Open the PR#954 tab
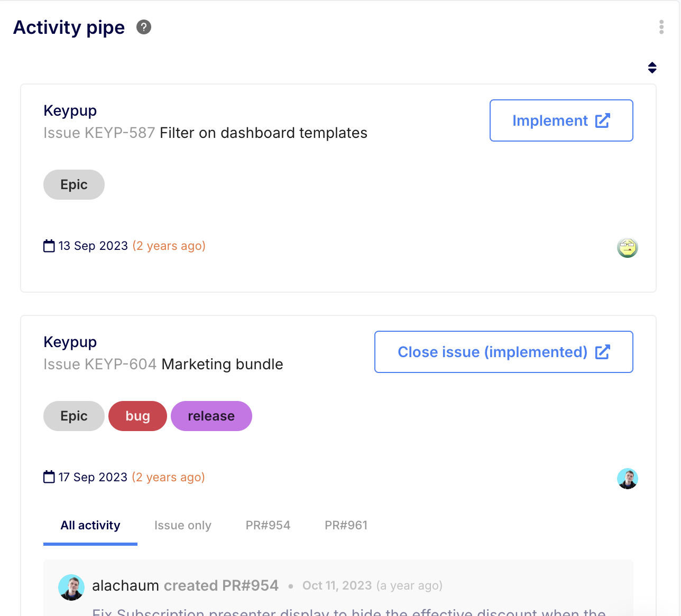Screen dimensions: 681x616 268,525
